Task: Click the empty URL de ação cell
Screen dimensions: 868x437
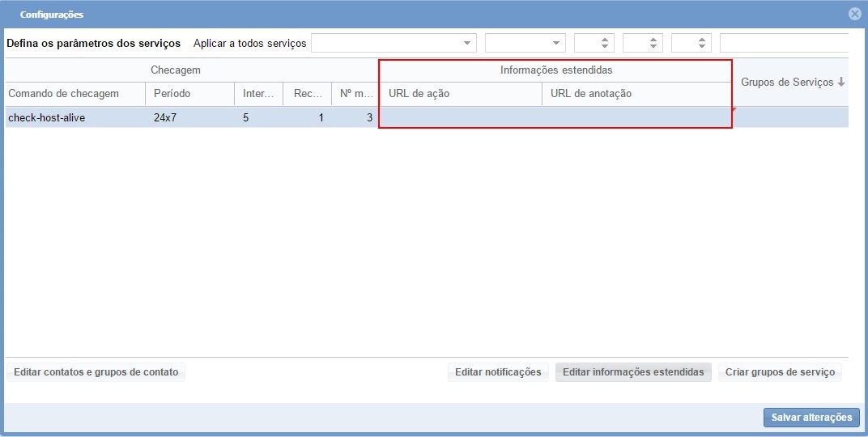Action: 460,117
